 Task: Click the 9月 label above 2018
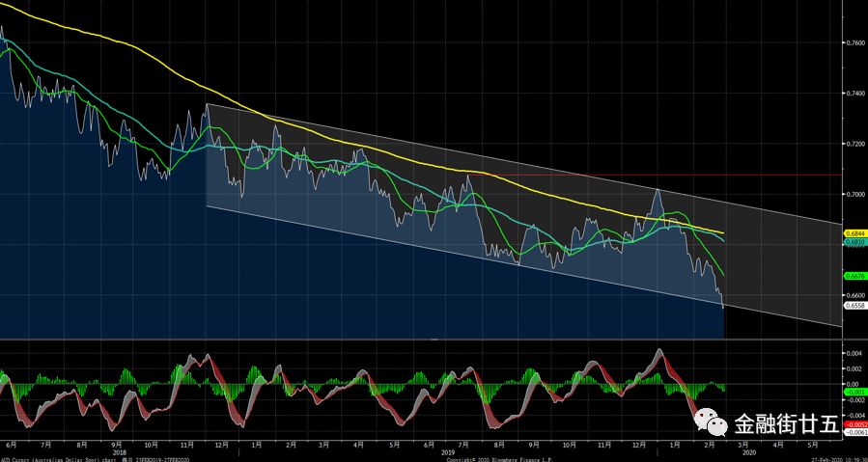point(116,444)
